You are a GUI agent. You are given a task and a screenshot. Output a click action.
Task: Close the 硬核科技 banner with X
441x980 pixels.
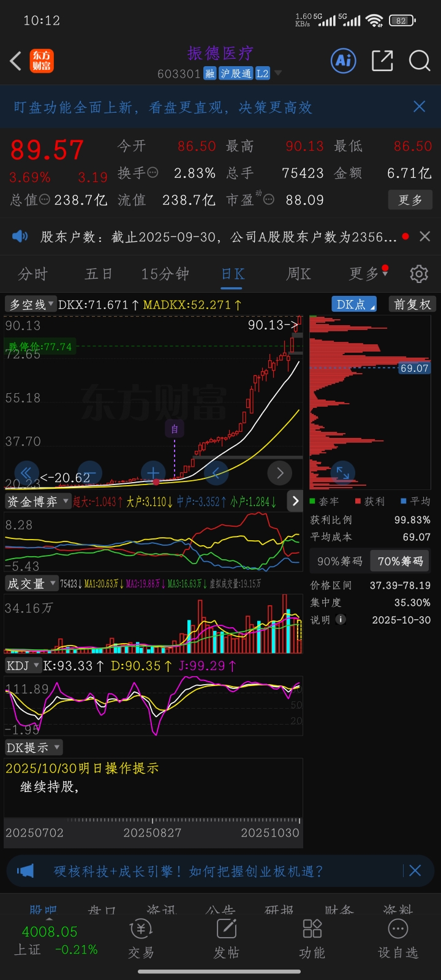(x=415, y=870)
